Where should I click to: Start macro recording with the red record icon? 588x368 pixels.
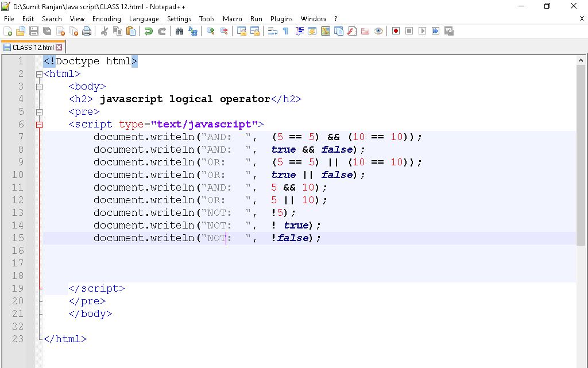tap(396, 31)
